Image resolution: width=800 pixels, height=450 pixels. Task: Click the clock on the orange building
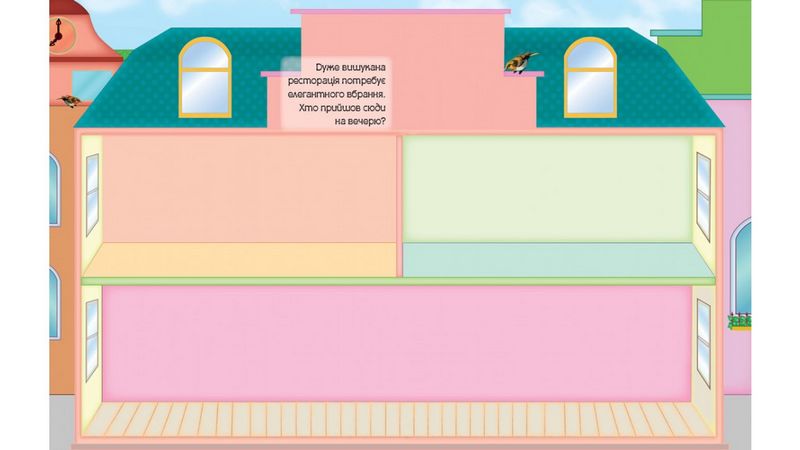click(63, 33)
